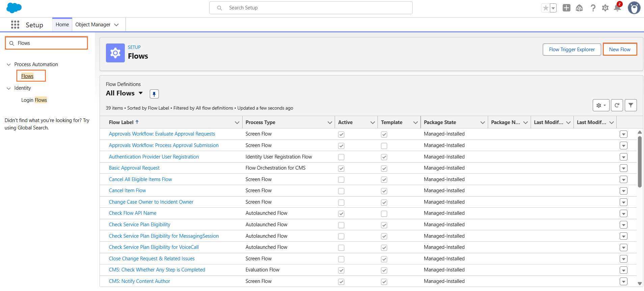Click the scrollbar up arrow

[640, 132]
